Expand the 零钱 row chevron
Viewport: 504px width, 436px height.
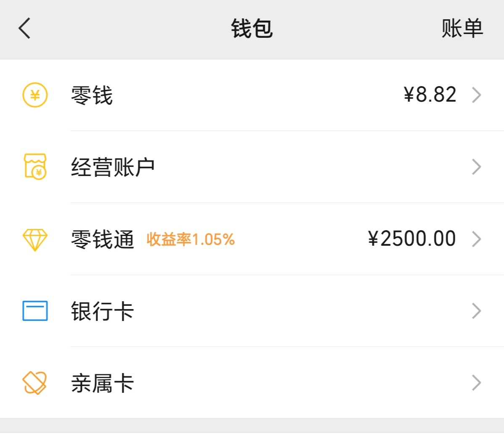[x=476, y=95]
